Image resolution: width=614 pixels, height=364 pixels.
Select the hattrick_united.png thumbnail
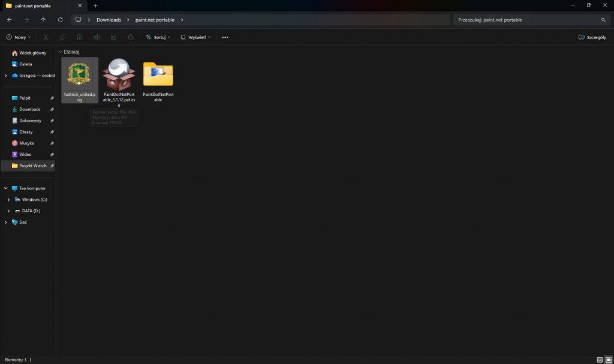[79, 74]
